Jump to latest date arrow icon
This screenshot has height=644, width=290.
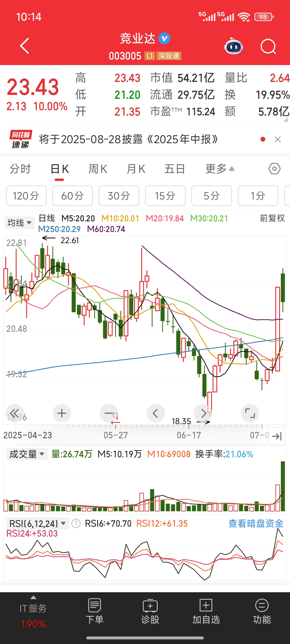pos(277,436)
